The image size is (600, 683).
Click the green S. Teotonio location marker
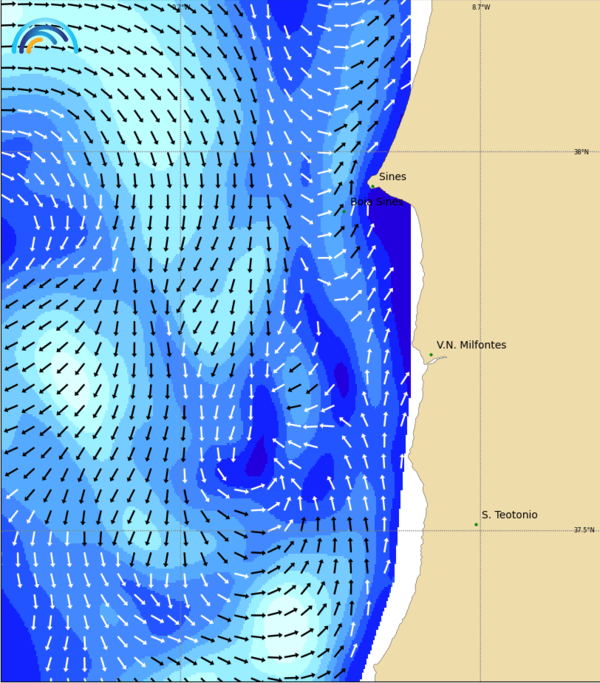click(476, 524)
